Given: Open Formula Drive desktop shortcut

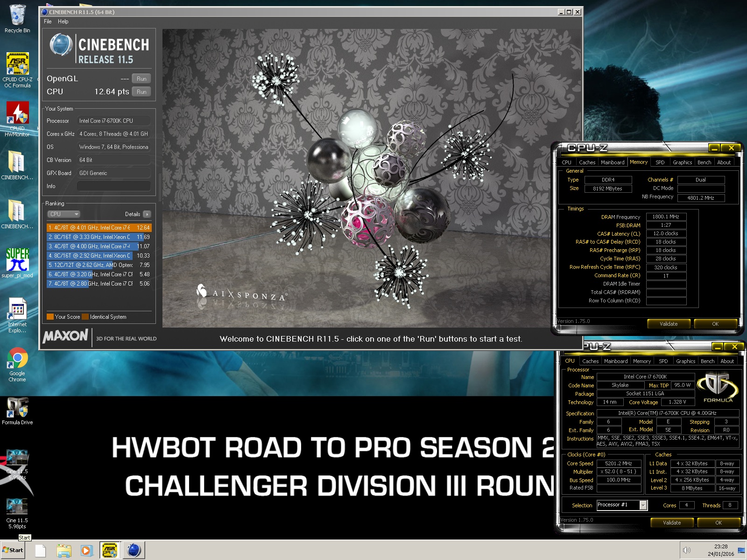Looking at the screenshot, I should (17, 411).
